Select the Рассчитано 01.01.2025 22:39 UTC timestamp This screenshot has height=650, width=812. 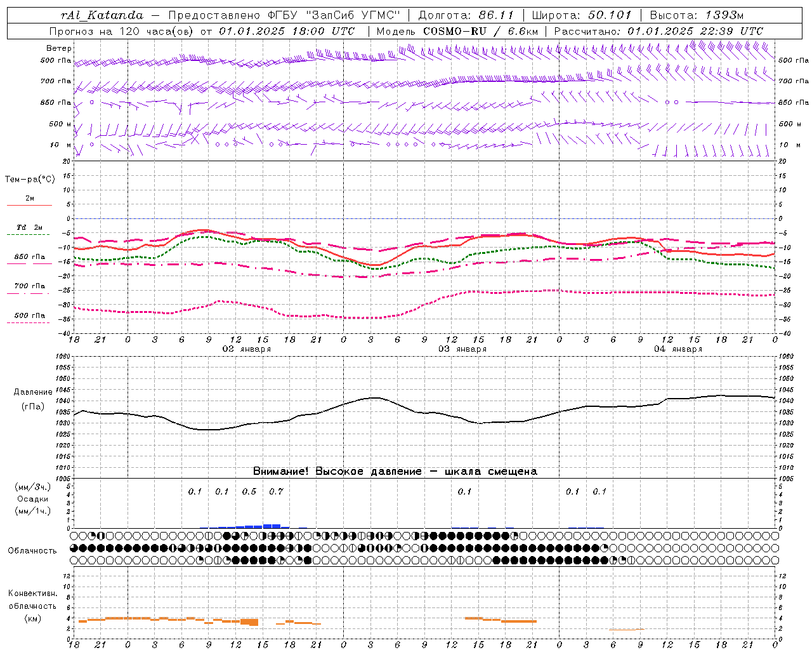(658, 31)
